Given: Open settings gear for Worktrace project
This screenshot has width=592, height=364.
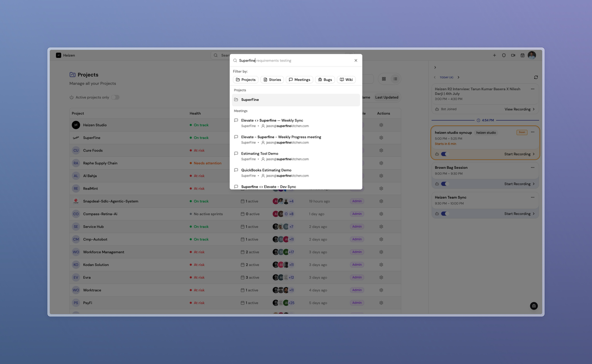Looking at the screenshot, I should [x=381, y=290].
